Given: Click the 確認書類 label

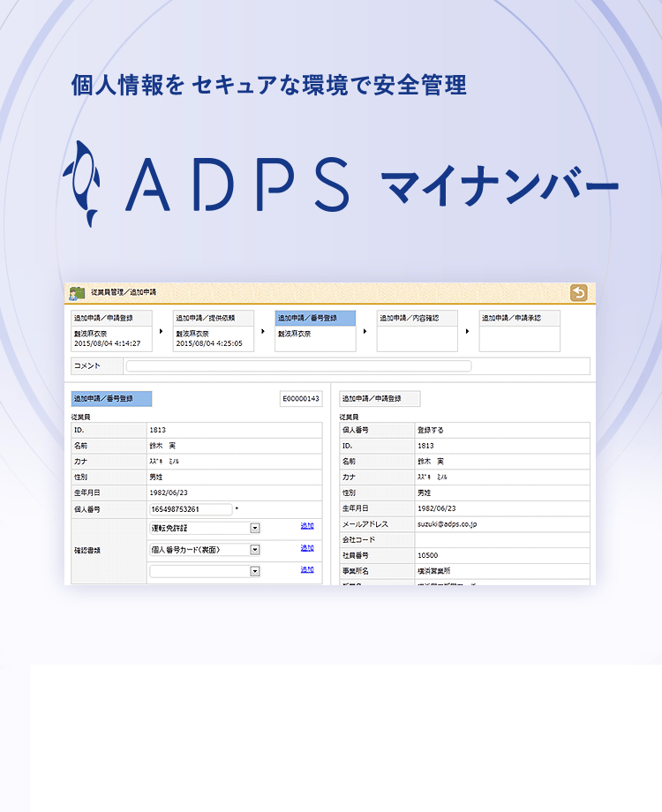Looking at the screenshot, I should 87,551.
